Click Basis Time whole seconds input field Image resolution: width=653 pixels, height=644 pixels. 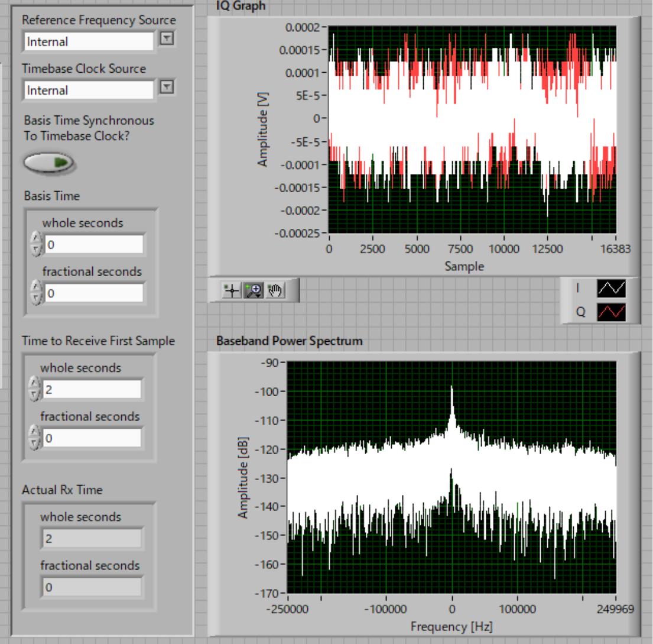(94, 244)
